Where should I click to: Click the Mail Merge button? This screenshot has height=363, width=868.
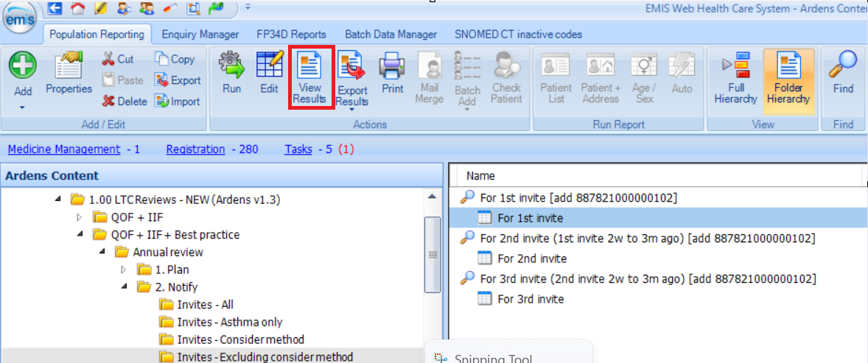429,77
